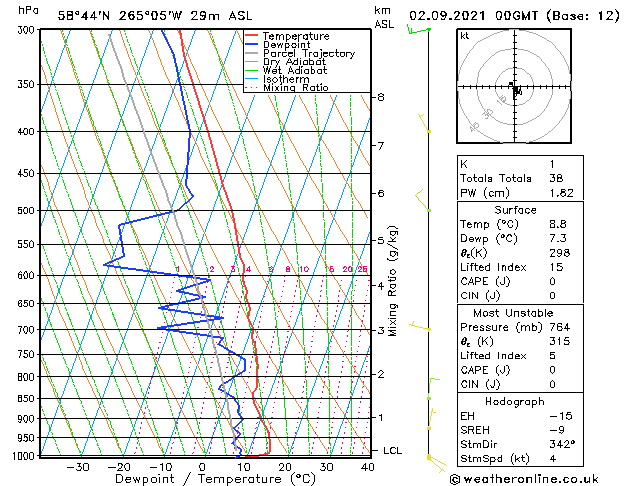Select the Dry Adiabat legend entry
629x486 pixels.
(x=294, y=62)
